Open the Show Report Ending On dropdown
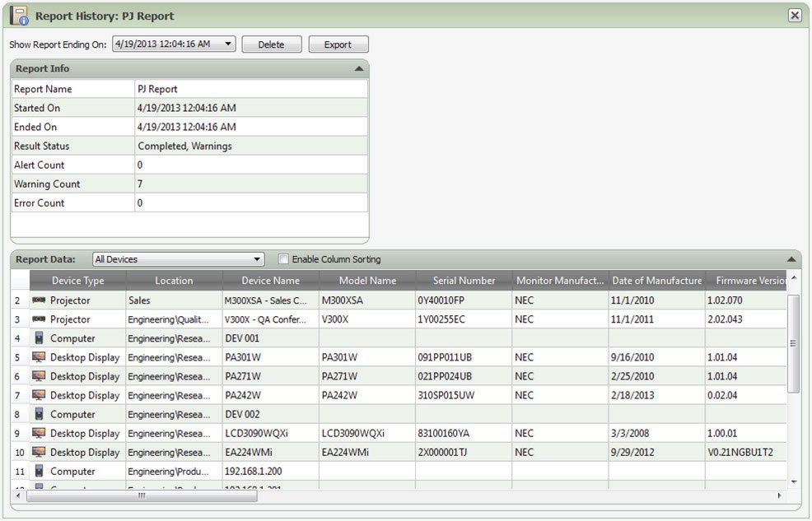Screen dimensions: 812x521 (227, 44)
